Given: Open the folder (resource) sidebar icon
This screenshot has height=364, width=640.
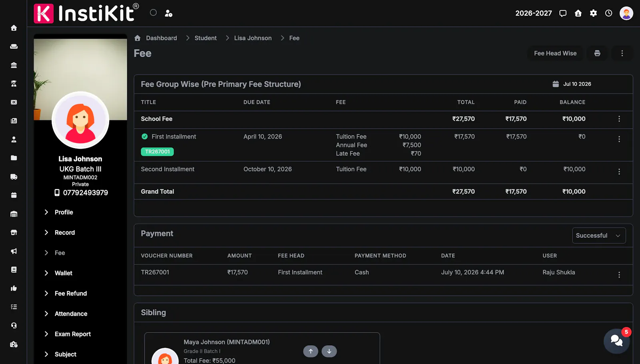Looking at the screenshot, I should [x=14, y=158].
